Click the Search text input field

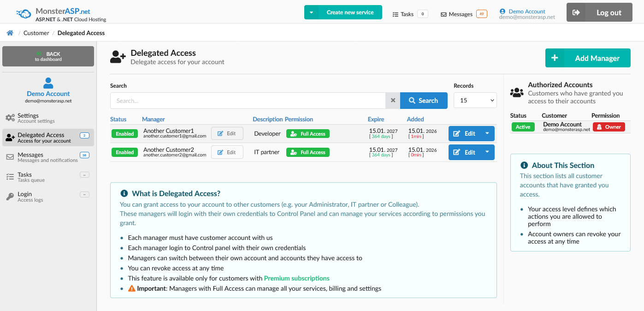[x=248, y=101]
